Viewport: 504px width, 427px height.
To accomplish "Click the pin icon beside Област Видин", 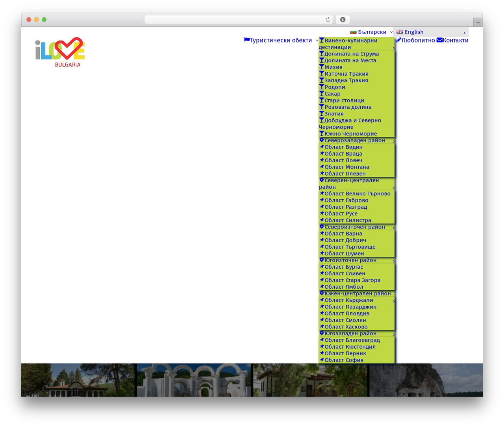I will click(322, 147).
